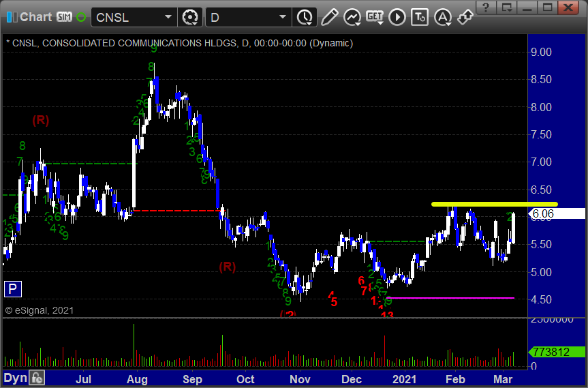
Task: Open the GET studies menu
Action: 375,17
